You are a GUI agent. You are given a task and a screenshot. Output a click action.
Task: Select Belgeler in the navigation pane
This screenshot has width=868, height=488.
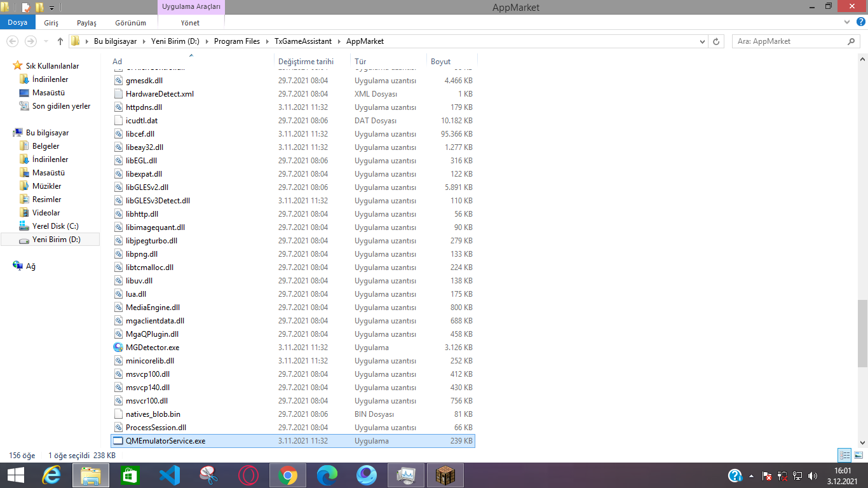pyautogui.click(x=46, y=146)
